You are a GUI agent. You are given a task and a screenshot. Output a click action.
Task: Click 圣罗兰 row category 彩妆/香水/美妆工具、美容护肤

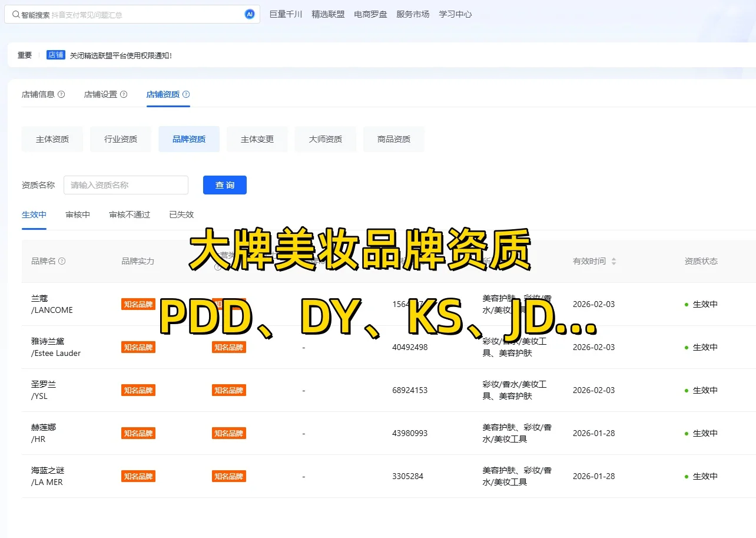(x=515, y=390)
